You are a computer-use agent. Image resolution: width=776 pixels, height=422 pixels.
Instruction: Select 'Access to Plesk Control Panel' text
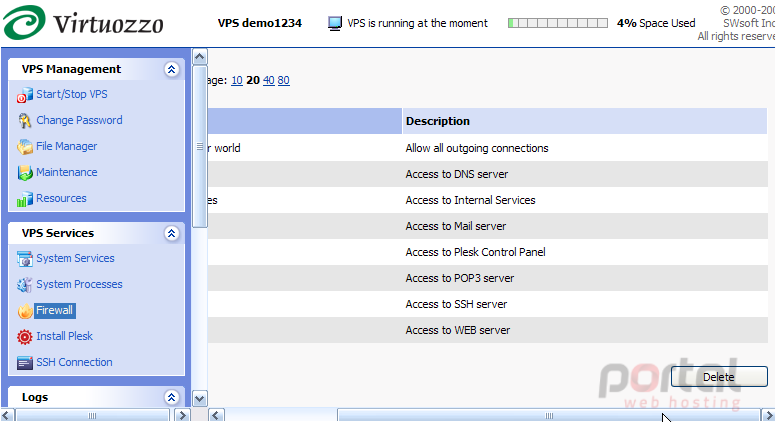coord(475,252)
